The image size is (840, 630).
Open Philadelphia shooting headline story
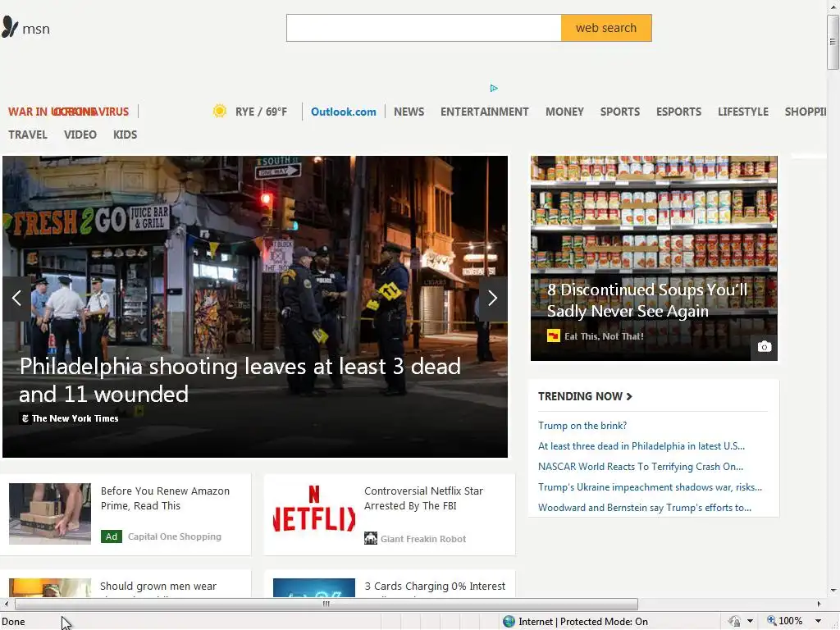click(x=240, y=380)
